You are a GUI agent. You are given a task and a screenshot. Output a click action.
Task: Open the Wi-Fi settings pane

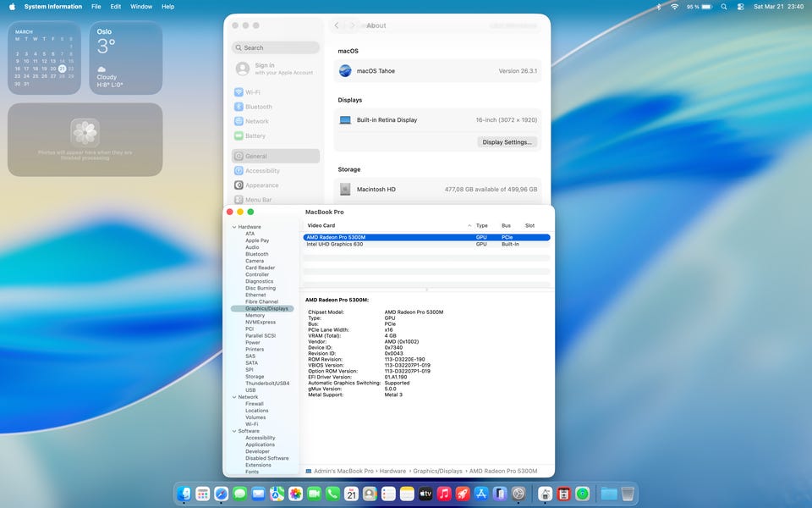(x=252, y=92)
